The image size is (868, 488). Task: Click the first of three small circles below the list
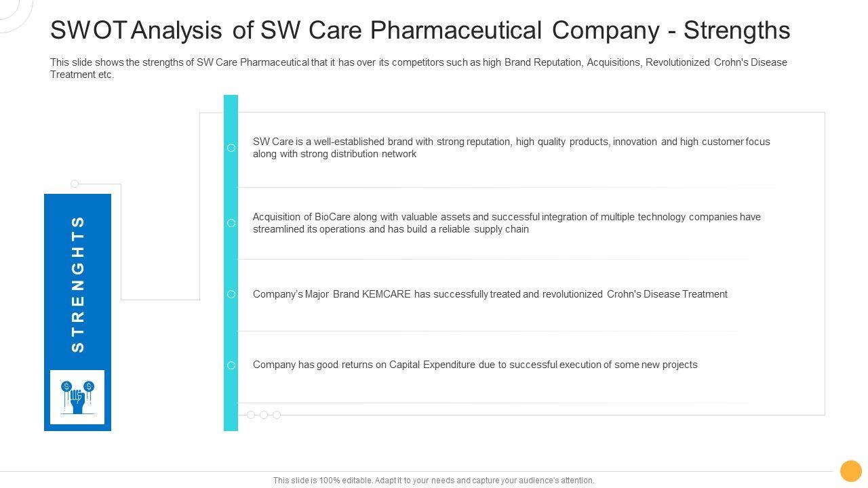251,415
